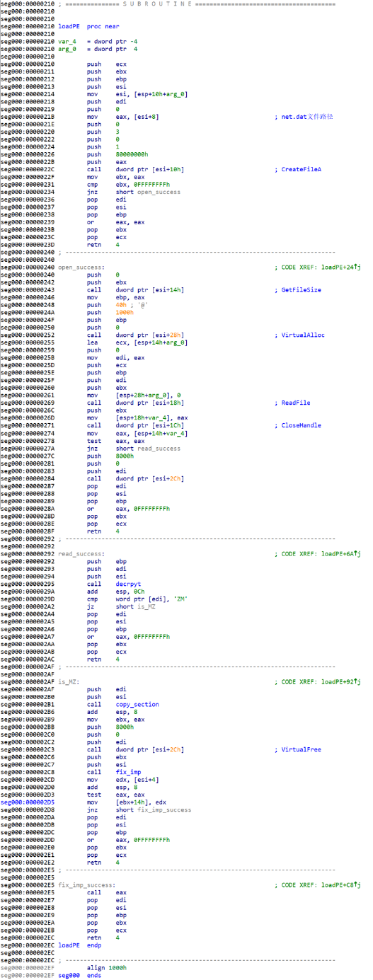The width and height of the screenshot is (373, 980).
Task: Click the '; VirtualFree' comment
Action: point(297,749)
